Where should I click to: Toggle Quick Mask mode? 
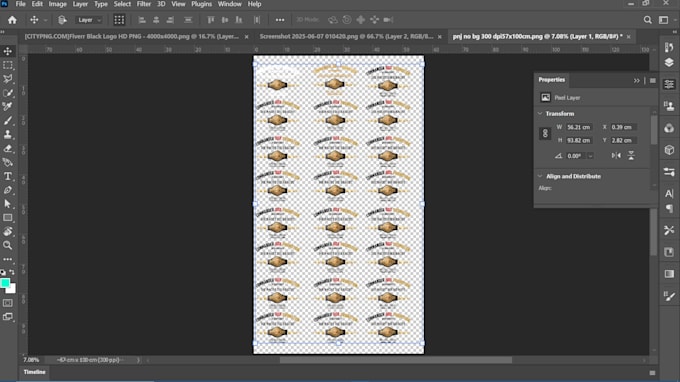8,303
